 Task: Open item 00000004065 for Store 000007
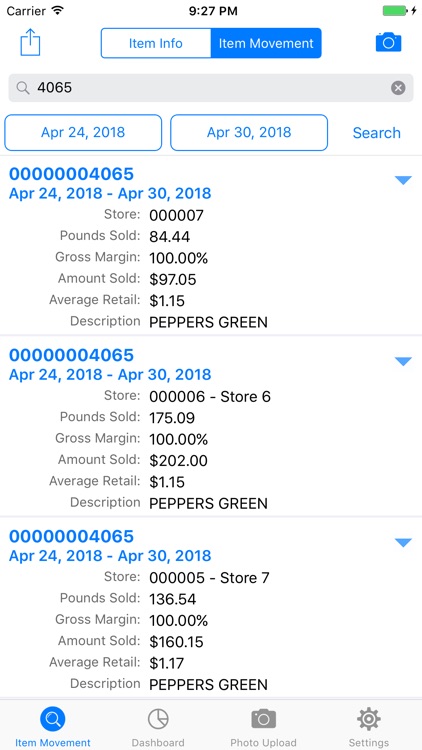point(72,174)
